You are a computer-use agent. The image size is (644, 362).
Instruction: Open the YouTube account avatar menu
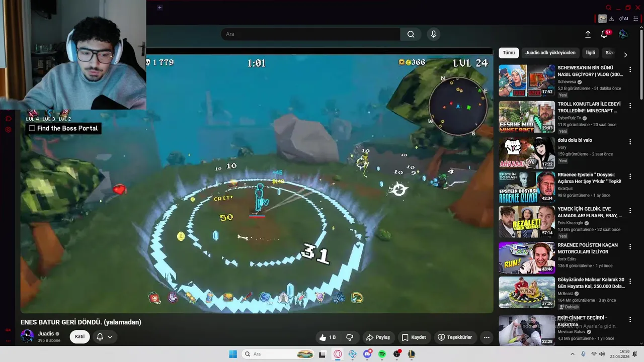[623, 34]
